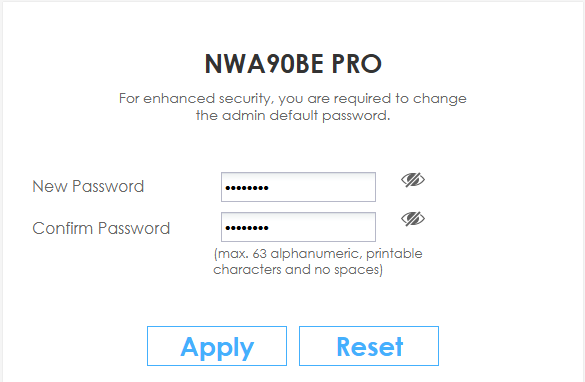This screenshot has width=585, height=382.
Task: Reveal Confirm Password text via eye icon
Action: tap(413, 219)
